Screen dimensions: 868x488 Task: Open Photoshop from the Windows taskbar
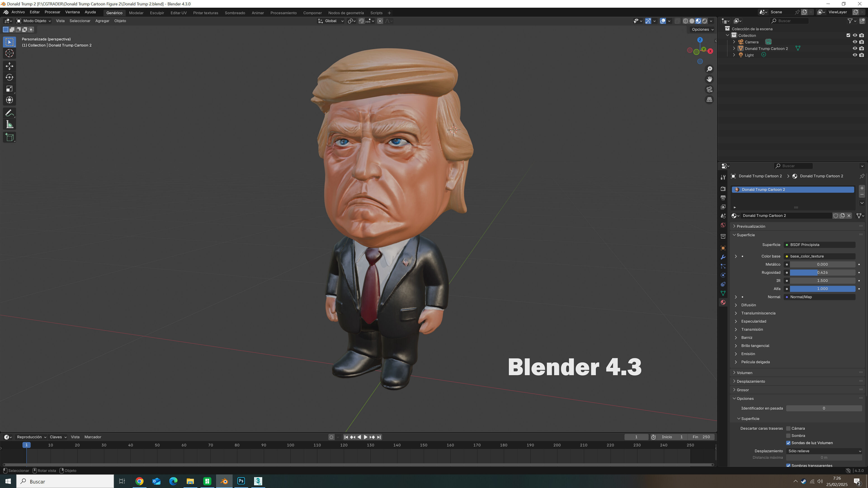point(241,481)
